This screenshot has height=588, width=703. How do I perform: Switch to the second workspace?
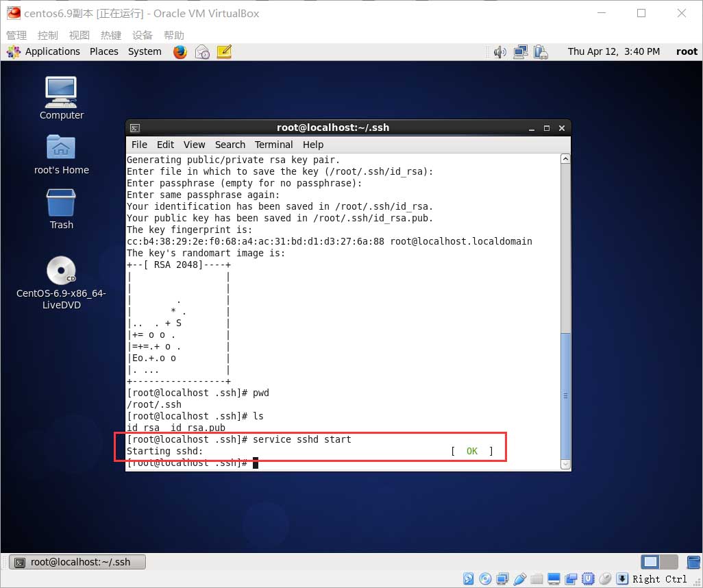coord(668,562)
